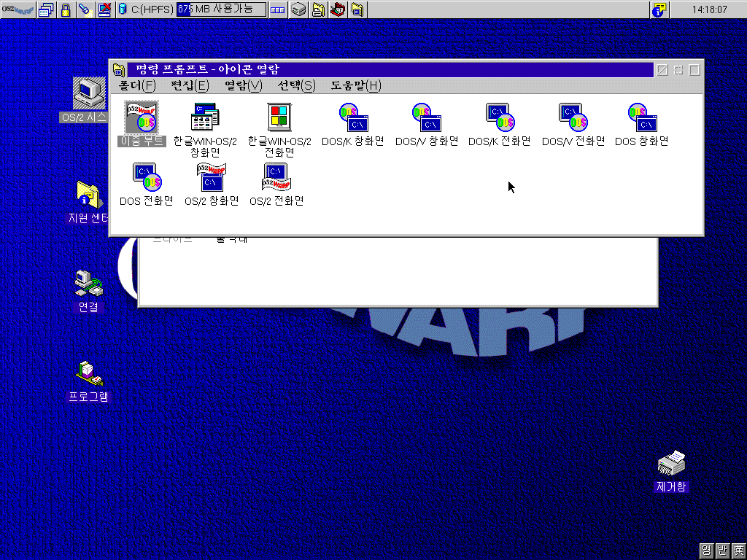Screen dimensions: 747x560
Task: Click the OS/2 Warp button in WarpCenter
Action: pos(18,9)
